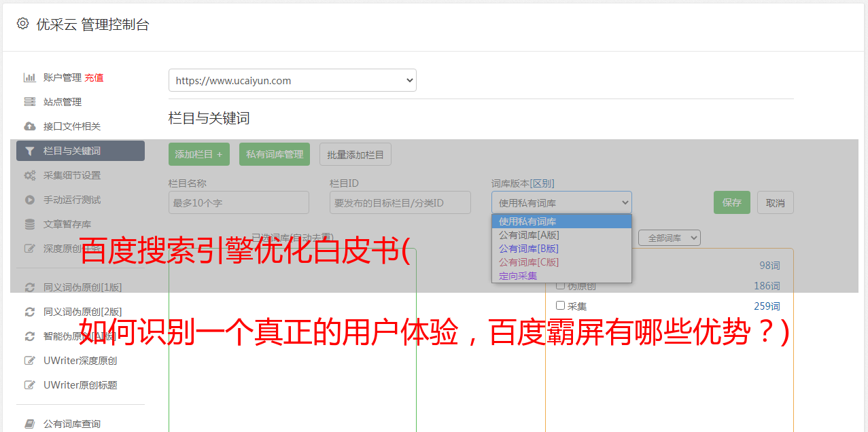Image resolution: width=868 pixels, height=432 pixels.
Task: Choose 公有词库[A版] option
Action: click(x=561, y=235)
